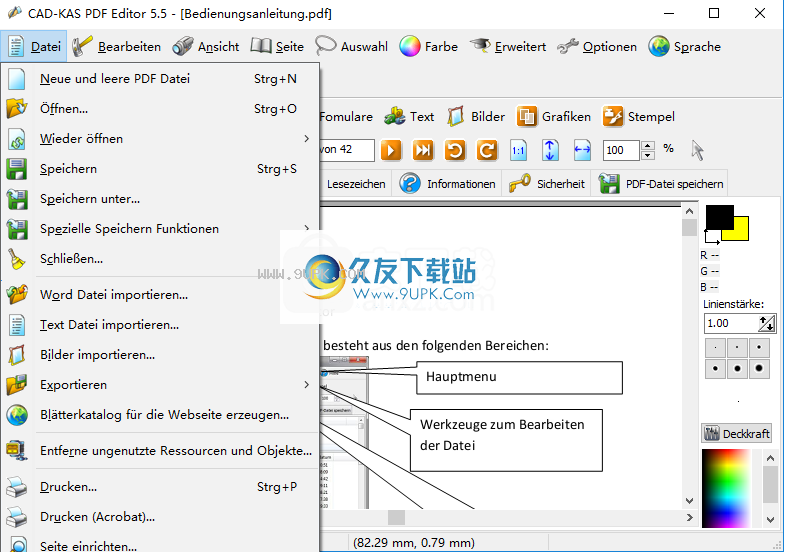This screenshot has width=787, height=554.
Task: Expand Spezielle Speichern Funktionen submenu
Action: pos(160,229)
